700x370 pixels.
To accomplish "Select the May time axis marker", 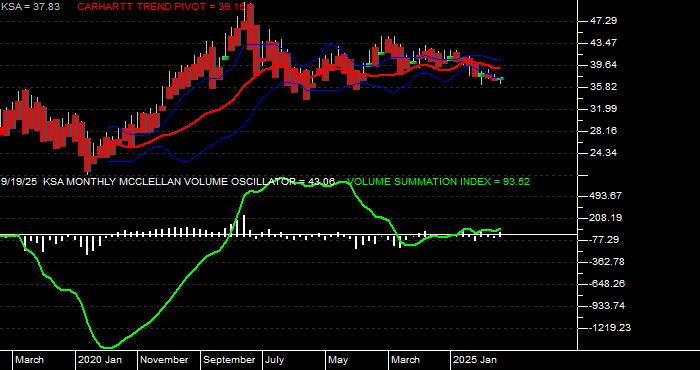I will click(x=338, y=360).
